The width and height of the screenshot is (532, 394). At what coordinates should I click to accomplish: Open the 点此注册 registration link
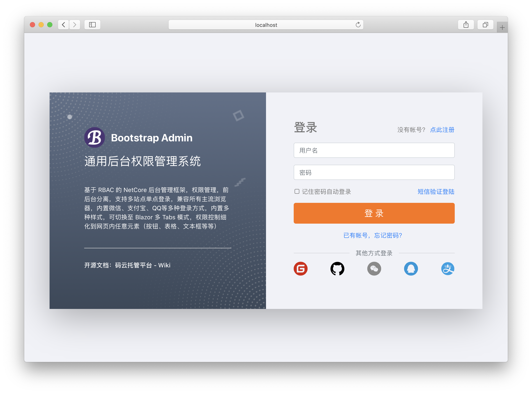[x=442, y=130]
